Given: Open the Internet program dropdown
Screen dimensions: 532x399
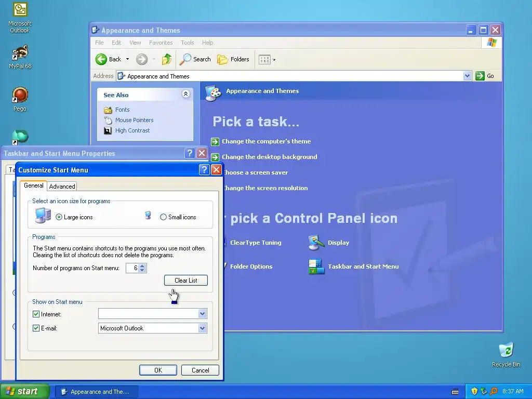Looking at the screenshot, I should (202, 314).
